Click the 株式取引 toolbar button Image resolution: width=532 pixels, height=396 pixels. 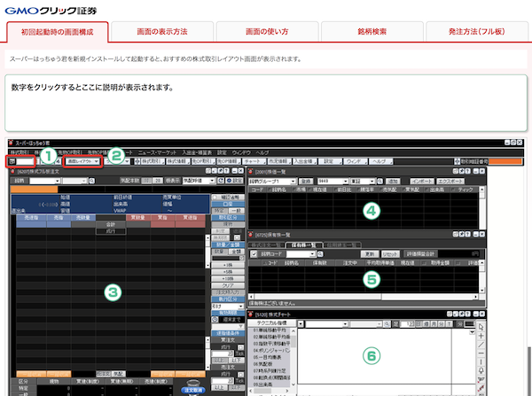[x=153, y=161]
